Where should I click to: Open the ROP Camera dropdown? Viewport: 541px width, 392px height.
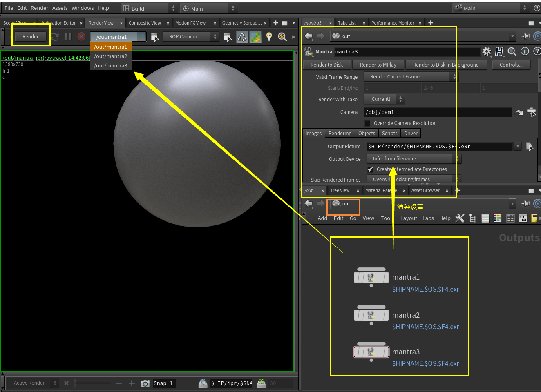(191, 37)
